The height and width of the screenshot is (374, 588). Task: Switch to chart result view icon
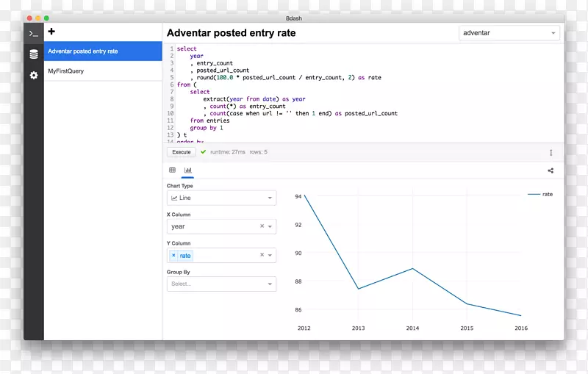(188, 170)
